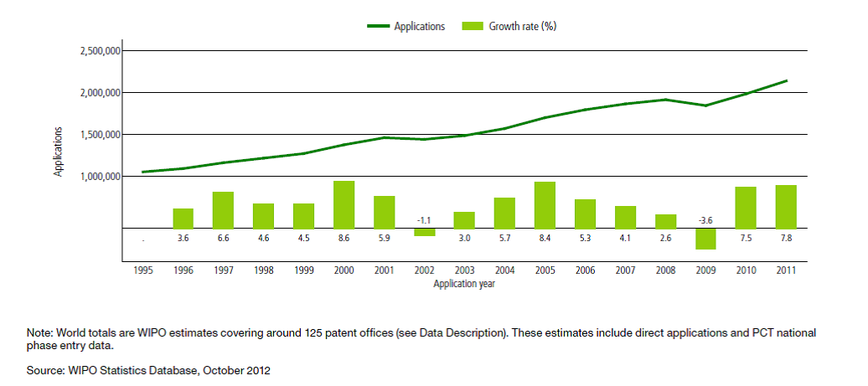The width and height of the screenshot is (868, 386).
Task: Select the 7.8 growth value label
Action: (785, 239)
